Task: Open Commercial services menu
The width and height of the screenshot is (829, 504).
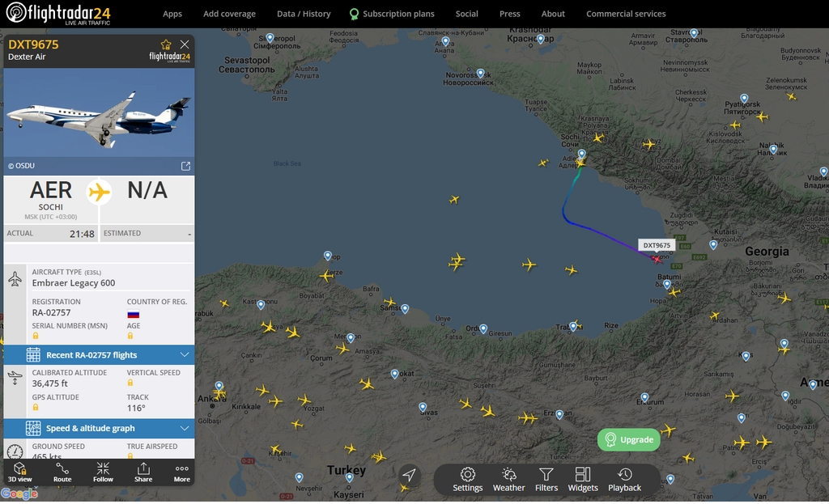Action: (x=626, y=14)
